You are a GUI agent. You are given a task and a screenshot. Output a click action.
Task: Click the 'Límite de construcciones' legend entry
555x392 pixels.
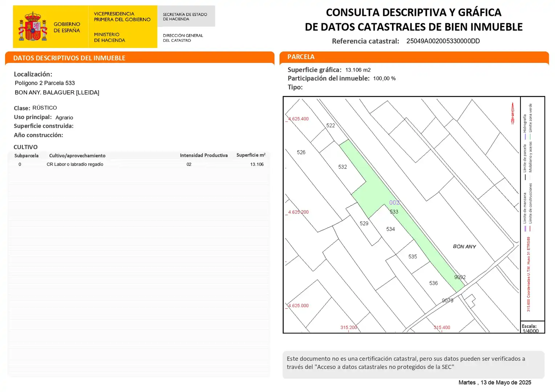tap(530, 207)
